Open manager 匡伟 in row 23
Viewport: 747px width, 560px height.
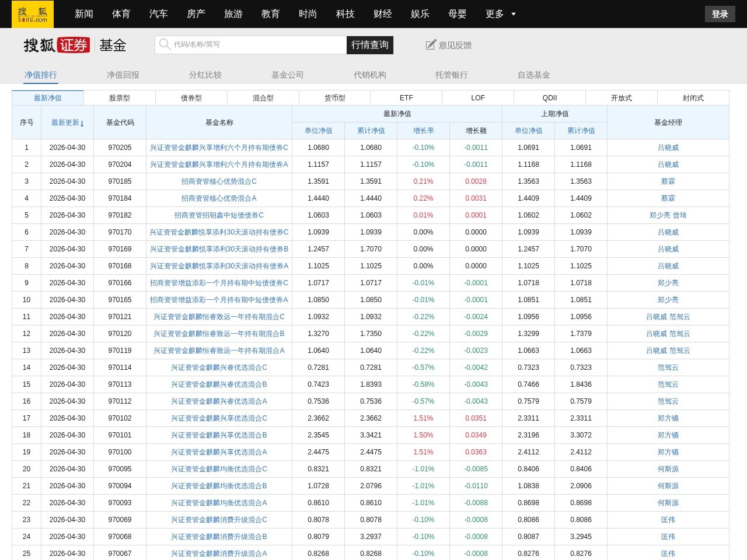tap(668, 520)
